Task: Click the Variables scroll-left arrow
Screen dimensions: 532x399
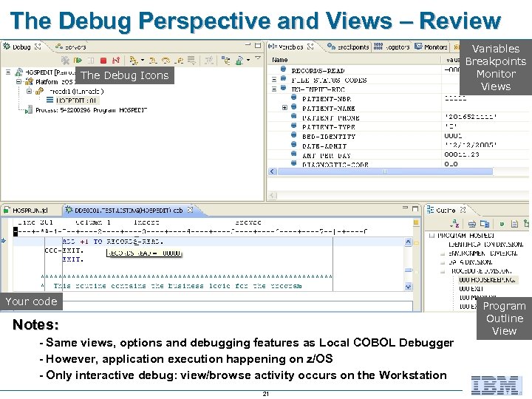Action: coord(273,171)
